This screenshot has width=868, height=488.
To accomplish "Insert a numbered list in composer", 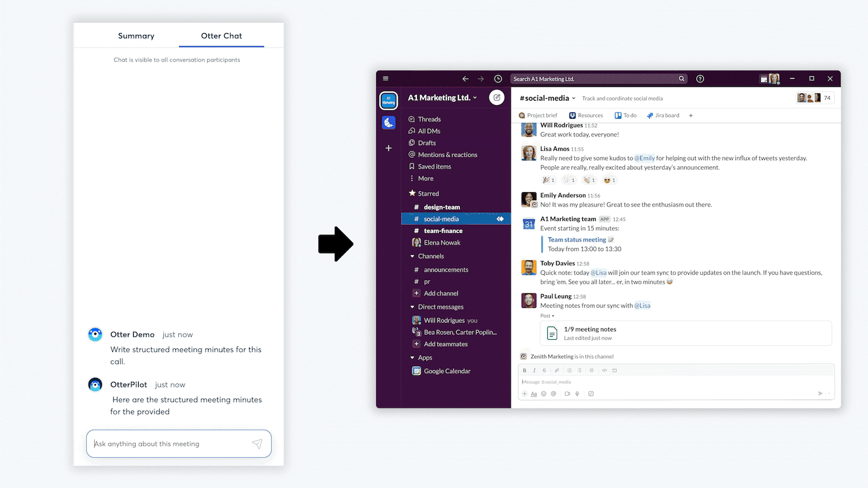I will click(x=570, y=371).
